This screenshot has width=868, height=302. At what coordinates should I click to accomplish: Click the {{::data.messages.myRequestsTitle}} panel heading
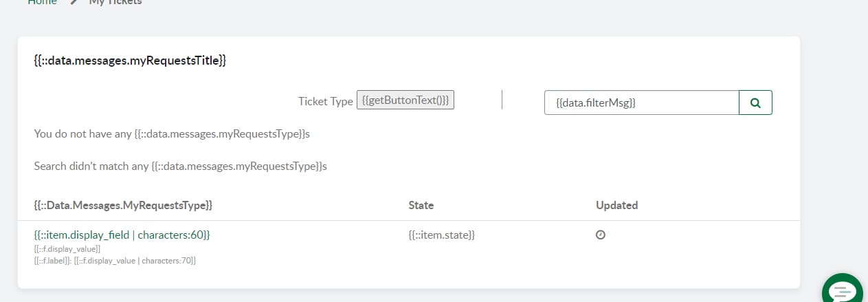click(x=130, y=61)
